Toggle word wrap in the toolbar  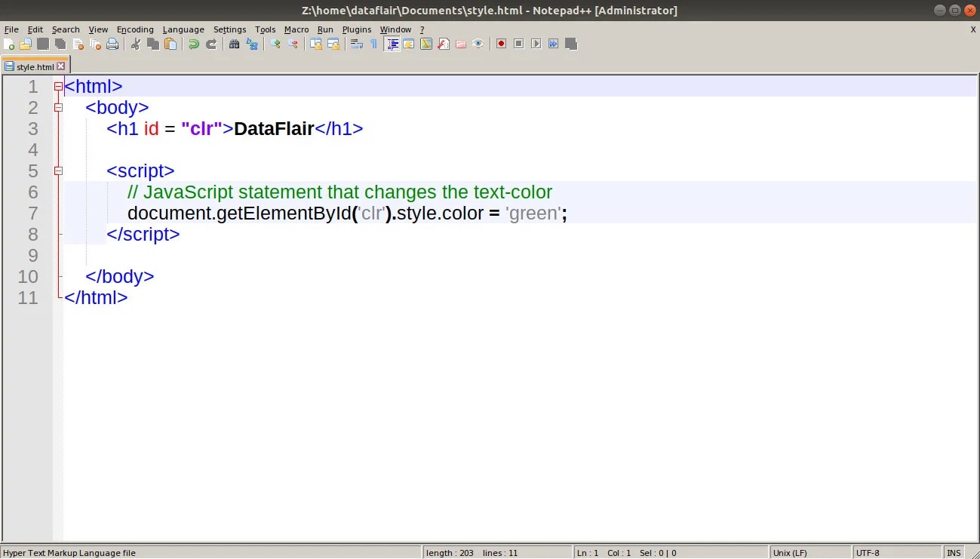pyautogui.click(x=357, y=44)
